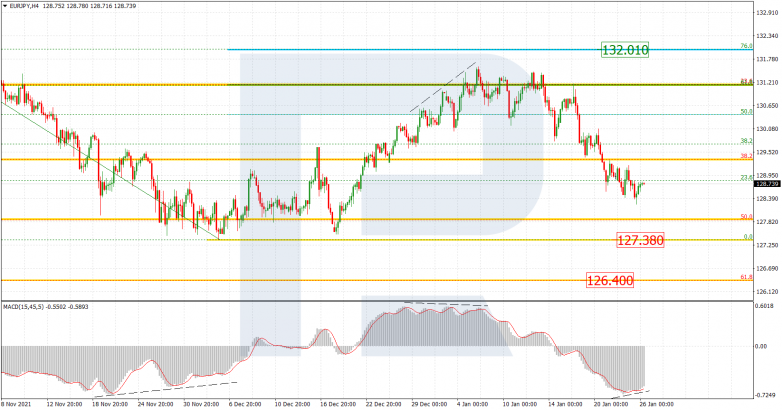The width and height of the screenshot is (782, 410).
Task: Click the 8 Nov 2021 date label
Action: (15, 404)
